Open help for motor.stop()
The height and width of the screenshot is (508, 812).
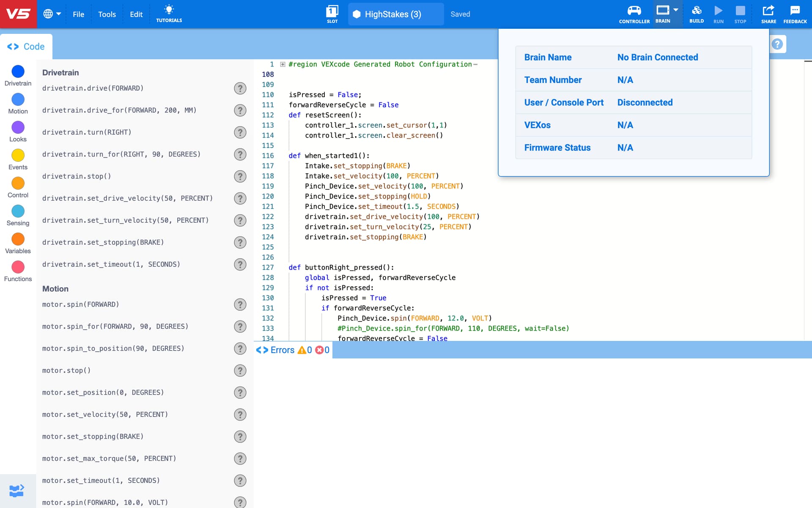coord(240,371)
